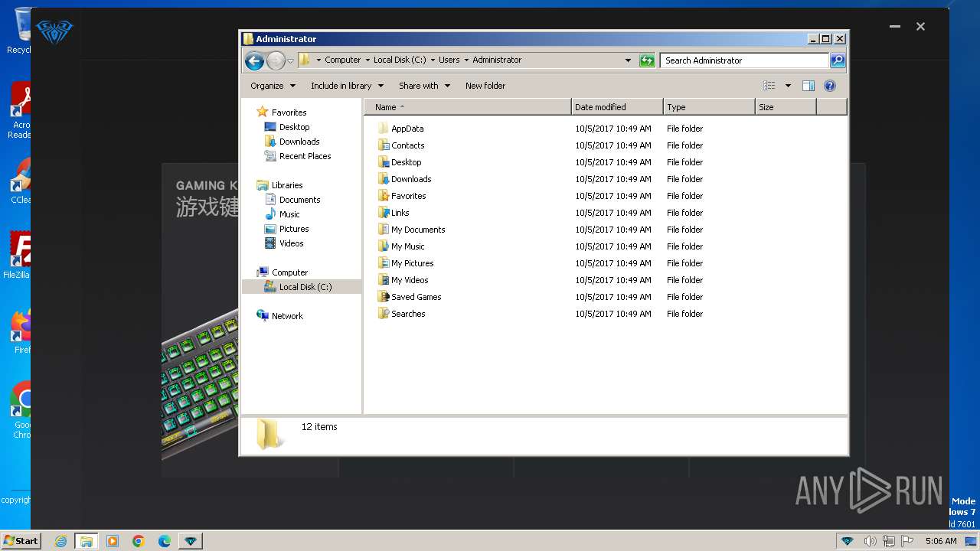Sort by the Size column header
Screen dimensions: 980x551
(786, 107)
